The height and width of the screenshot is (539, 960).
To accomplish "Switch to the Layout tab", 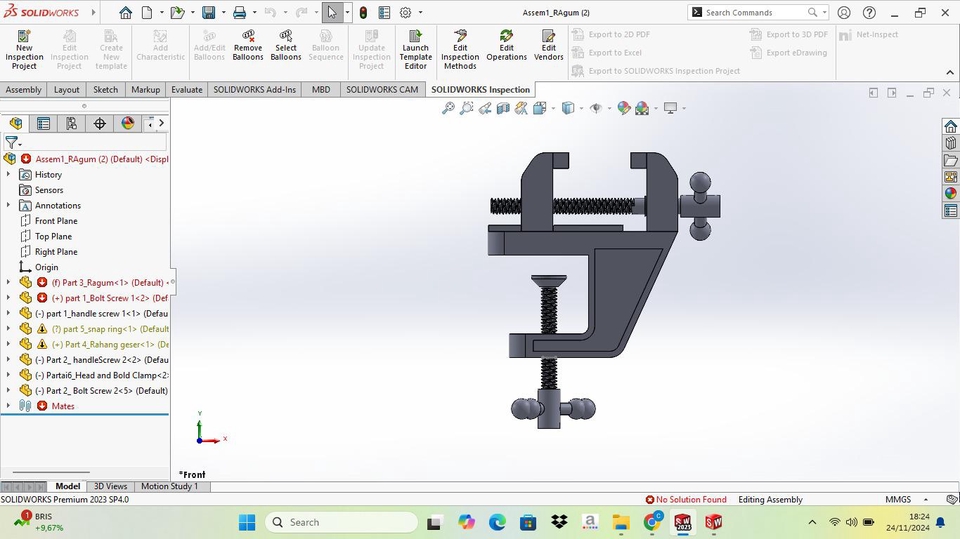I will click(x=67, y=89).
